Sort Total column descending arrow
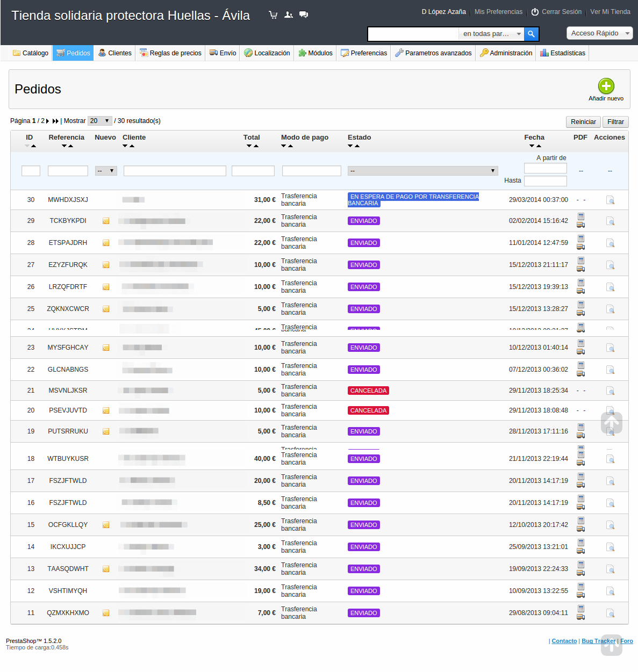Image resolution: width=638 pixels, height=672 pixels. click(x=249, y=146)
